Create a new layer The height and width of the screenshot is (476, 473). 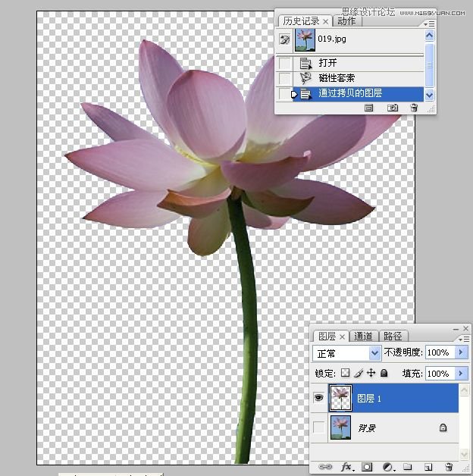tap(428, 467)
